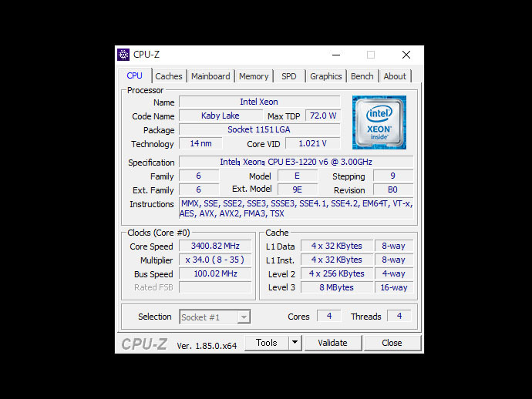532x399 pixels.
Task: Click the L1 Data 4 x 32 KBytes value
Action: (x=337, y=246)
